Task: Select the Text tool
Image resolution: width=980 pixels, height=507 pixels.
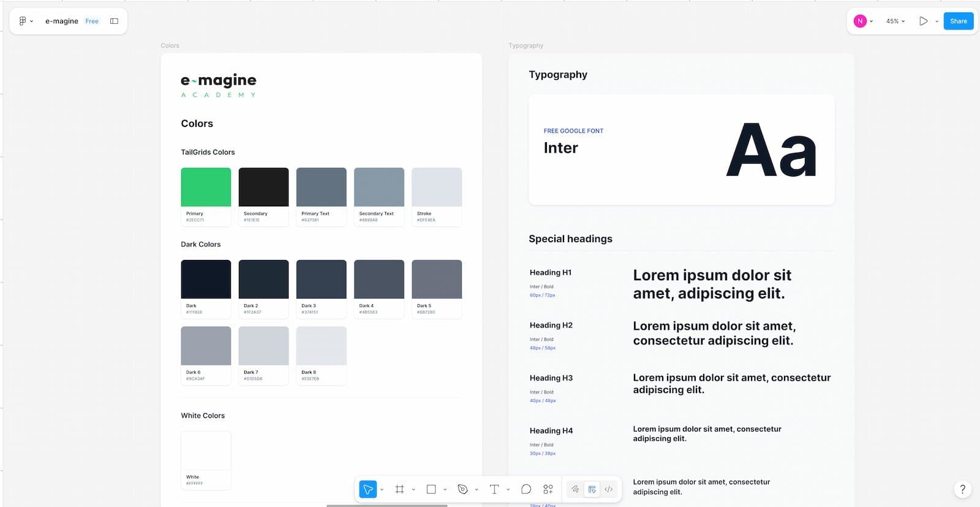Action: 494,489
